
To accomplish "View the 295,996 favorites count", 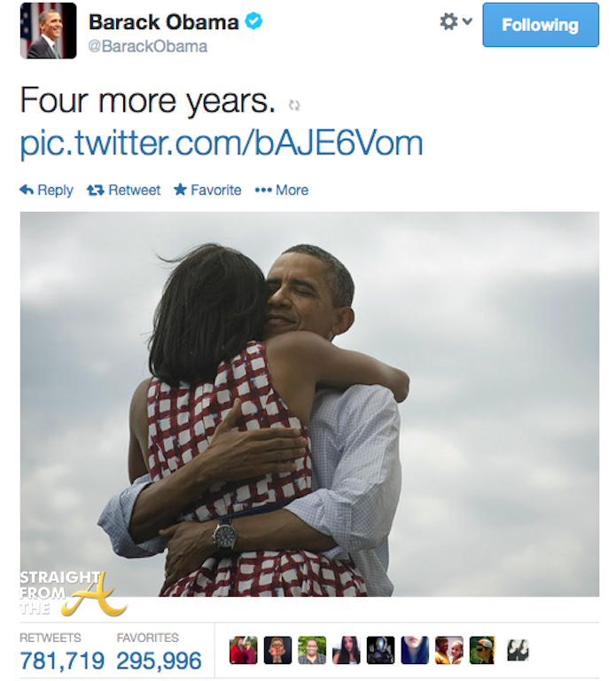I will coord(159,661).
